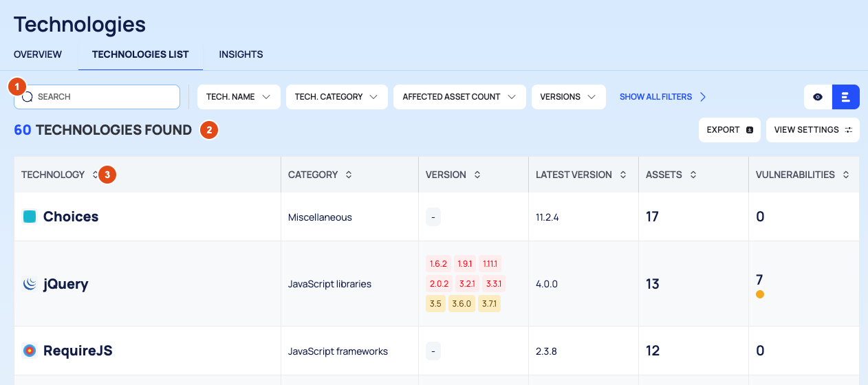Open the Tech. Category filter dropdown
Viewport: 868px width, 385px height.
pos(336,97)
